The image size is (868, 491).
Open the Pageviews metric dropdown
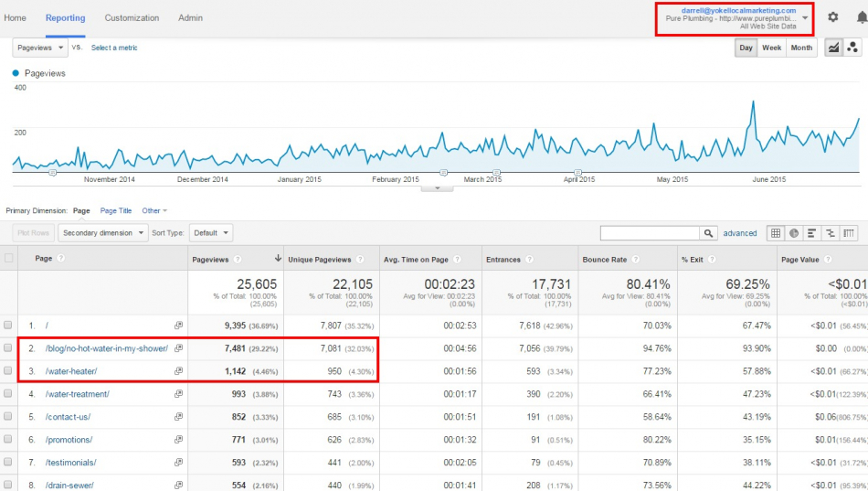click(x=40, y=48)
